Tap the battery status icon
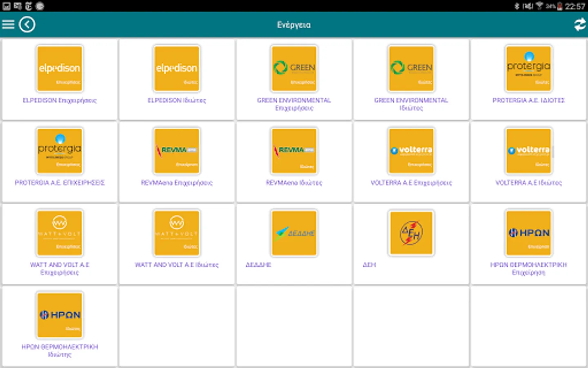 pyautogui.click(x=559, y=6)
